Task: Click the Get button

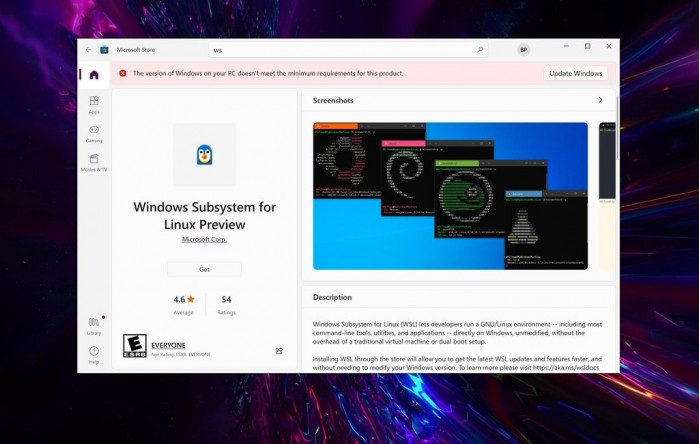Action: pyautogui.click(x=204, y=269)
